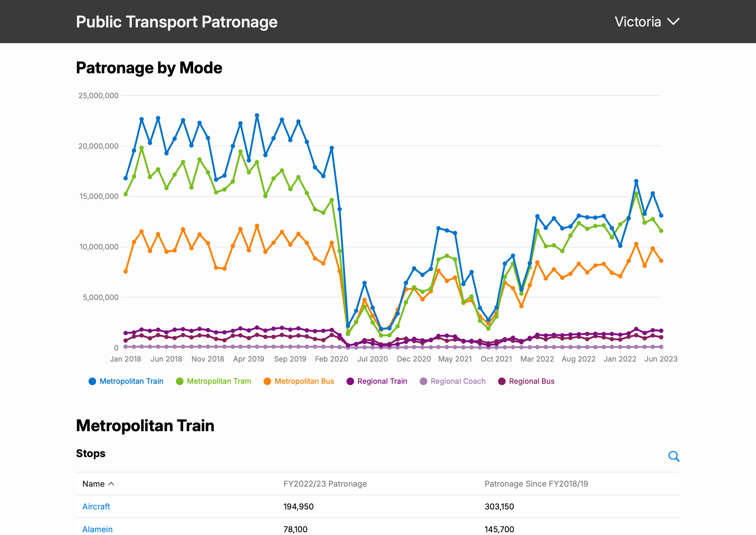This screenshot has width=756, height=535.
Task: Sort by FY2022/23 Patronage column
Action: (325, 484)
